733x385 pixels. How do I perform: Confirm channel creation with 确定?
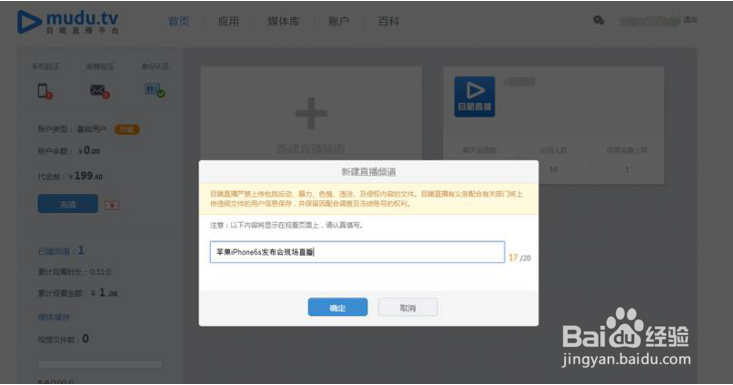[x=338, y=307]
